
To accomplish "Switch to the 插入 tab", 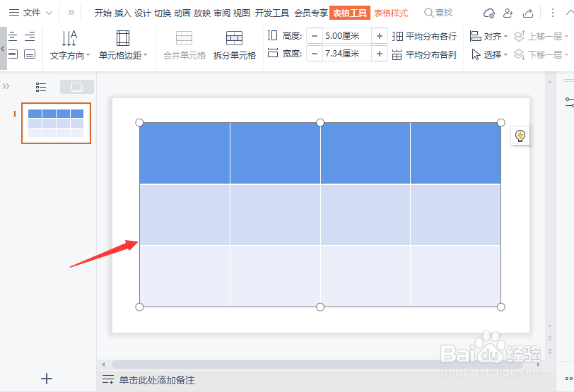I will point(122,13).
